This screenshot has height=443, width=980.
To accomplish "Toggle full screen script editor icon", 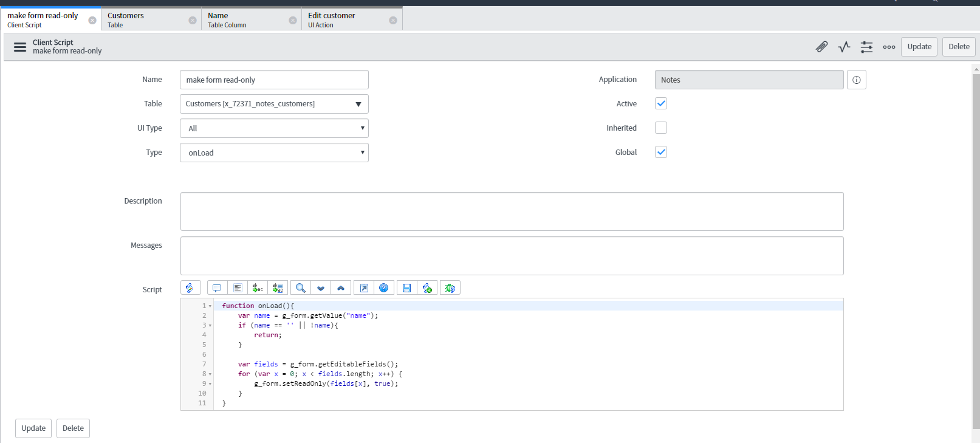I will 364,288.
